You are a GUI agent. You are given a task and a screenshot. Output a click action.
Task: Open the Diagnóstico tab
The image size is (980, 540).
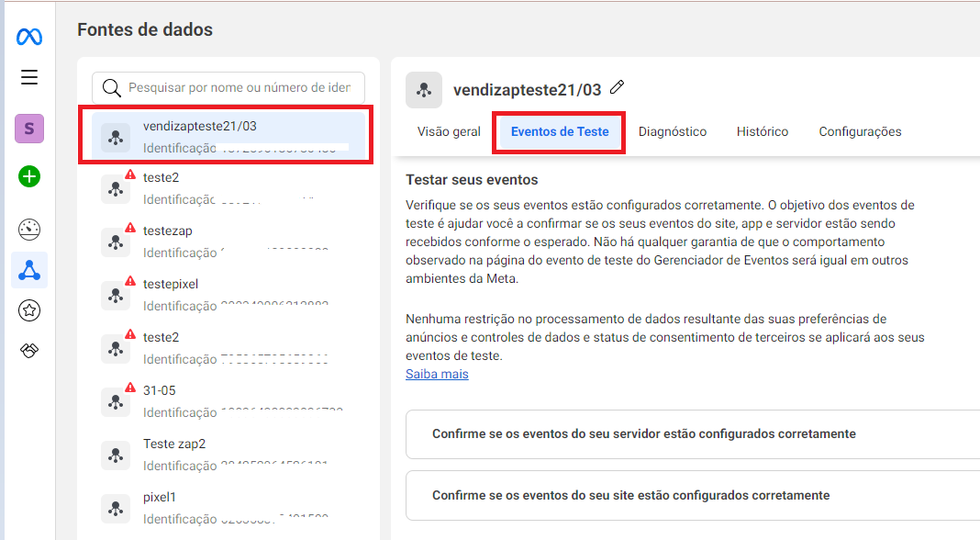point(673,131)
